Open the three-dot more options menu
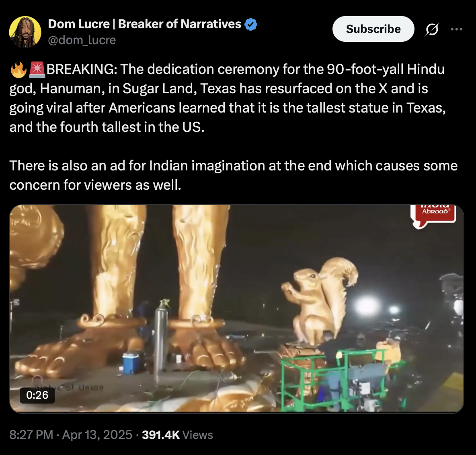This screenshot has width=476, height=455. click(457, 29)
